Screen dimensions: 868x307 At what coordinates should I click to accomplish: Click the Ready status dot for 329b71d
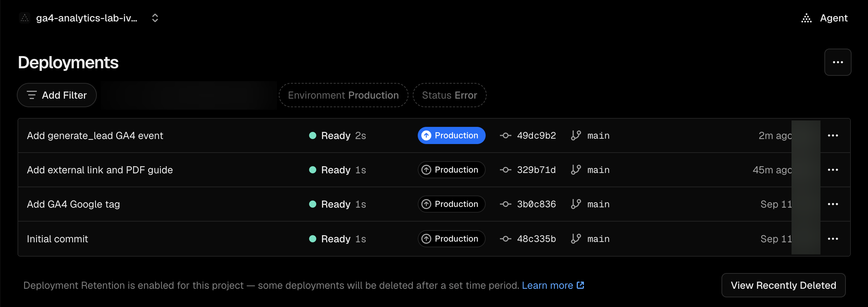click(x=313, y=170)
